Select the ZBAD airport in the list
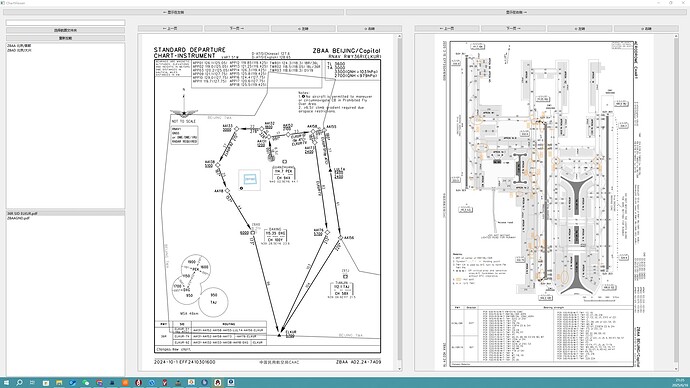 (x=19, y=50)
